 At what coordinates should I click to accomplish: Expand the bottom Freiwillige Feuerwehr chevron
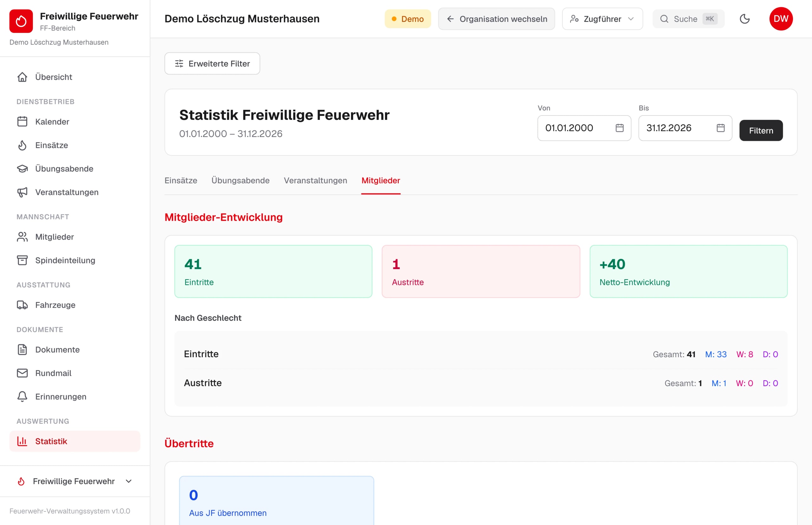(128, 481)
